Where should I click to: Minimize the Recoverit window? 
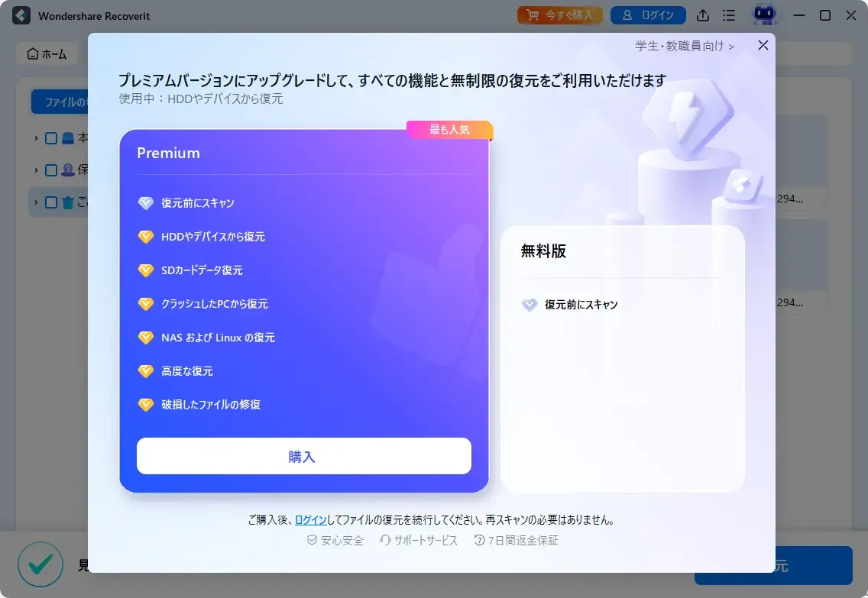point(798,15)
